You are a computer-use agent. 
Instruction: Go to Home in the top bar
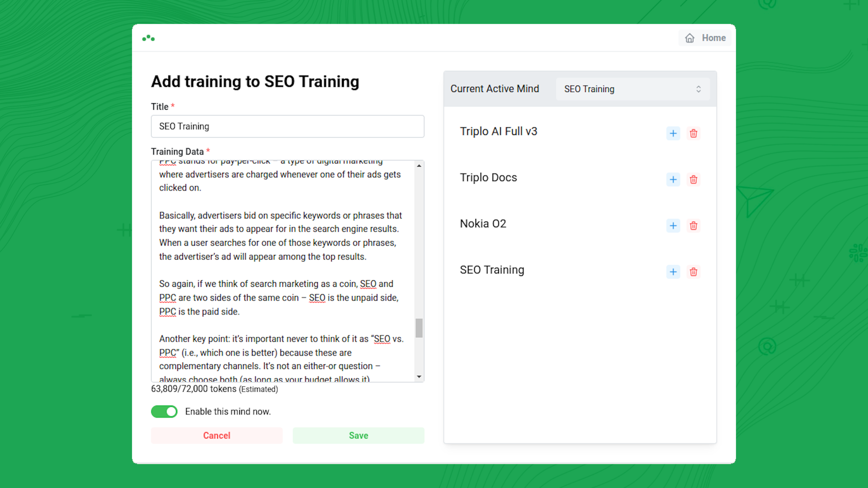tap(705, 38)
